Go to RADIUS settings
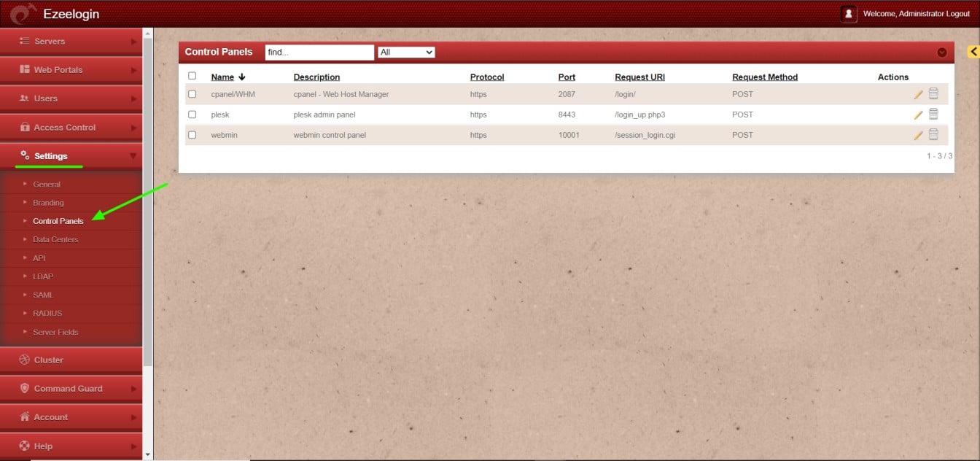 [x=47, y=313]
